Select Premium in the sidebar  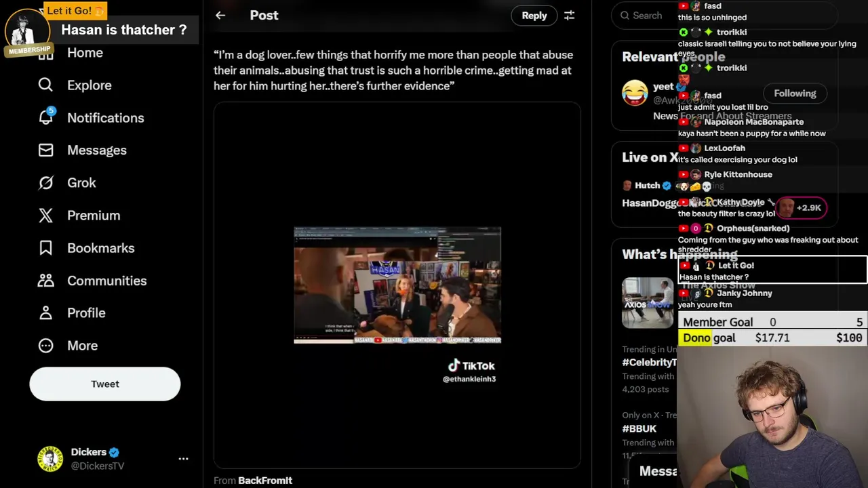pyautogui.click(x=94, y=215)
